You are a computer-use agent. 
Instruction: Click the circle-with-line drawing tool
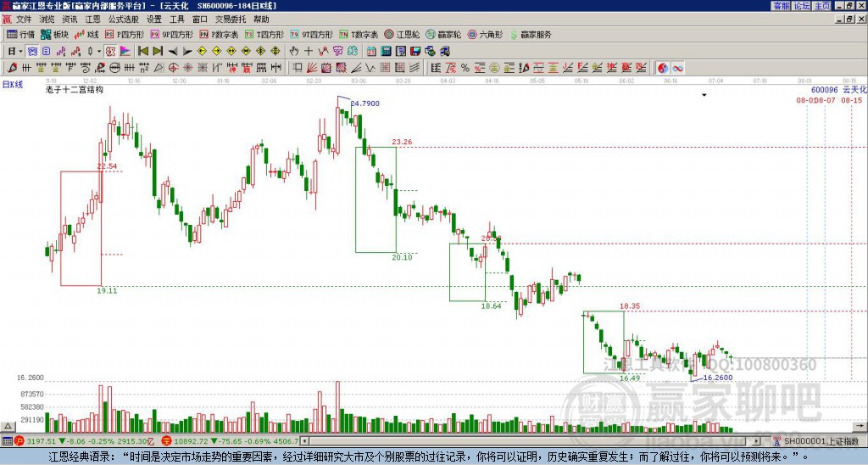coord(114,68)
